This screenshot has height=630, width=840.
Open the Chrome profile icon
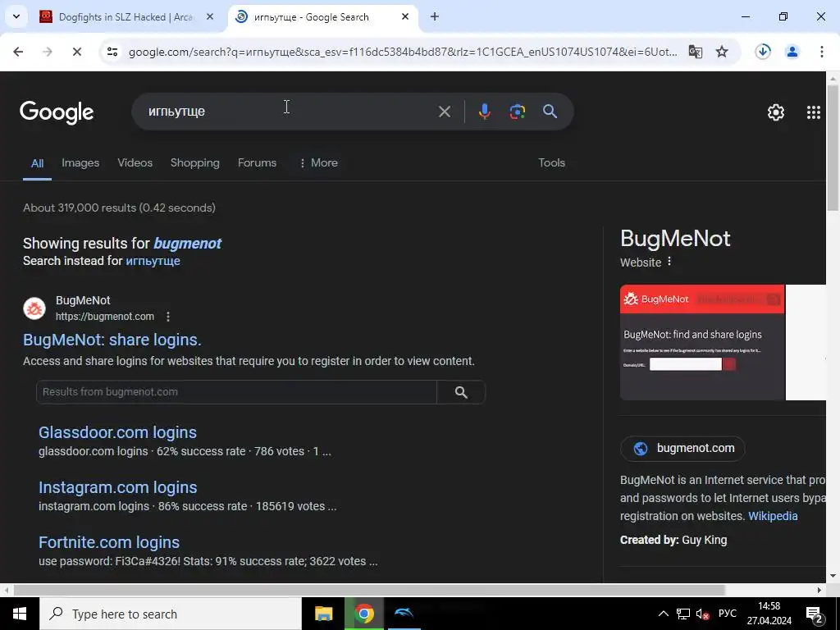(792, 52)
